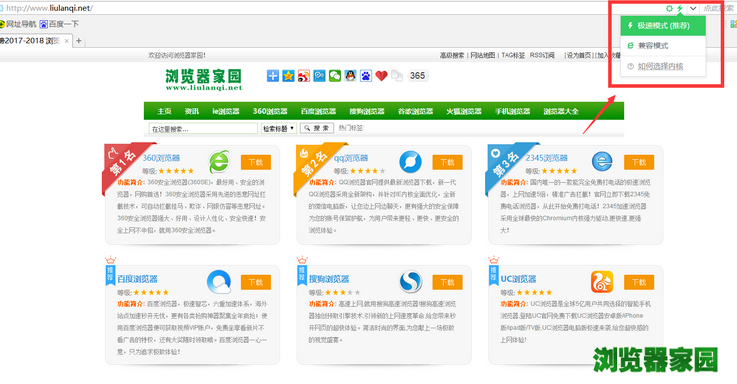
Task: Click the 浏览器家园 site logo
Action: 204,80
